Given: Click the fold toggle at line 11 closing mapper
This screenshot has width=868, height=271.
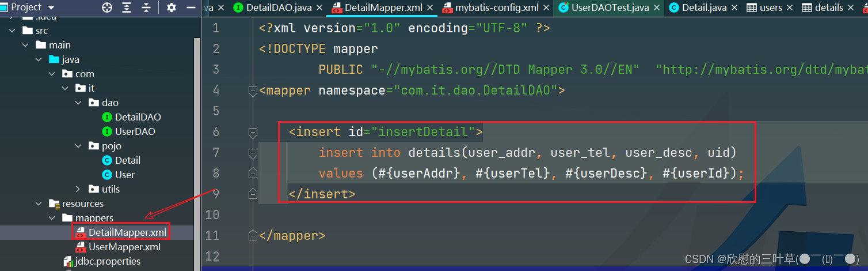Looking at the screenshot, I should 252,236.
